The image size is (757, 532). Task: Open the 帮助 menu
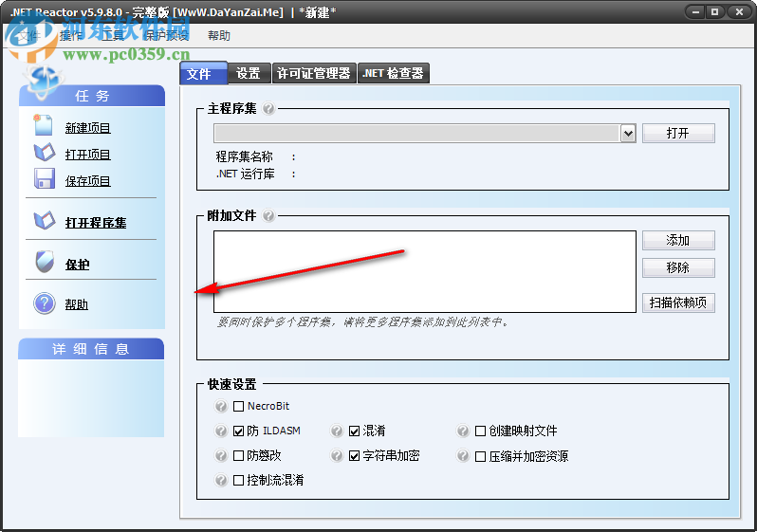pyautogui.click(x=219, y=36)
